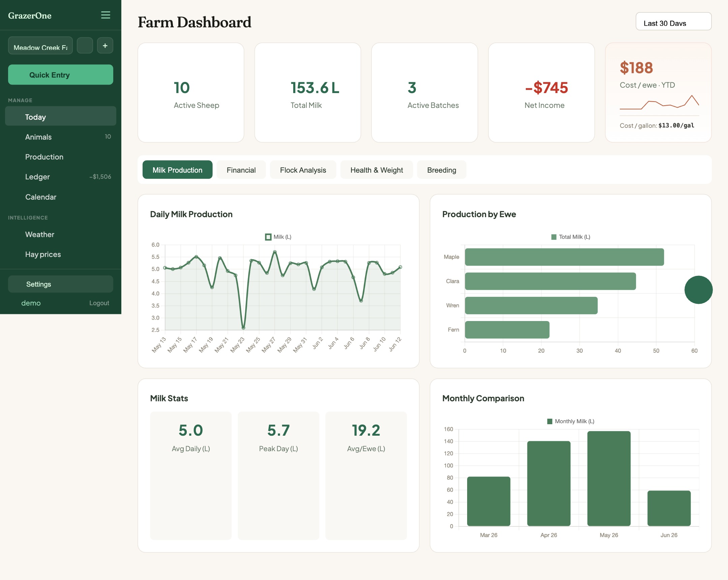Click the Mar 26 monthly bar
Viewport: 728px width, 580px height.
coord(489,501)
